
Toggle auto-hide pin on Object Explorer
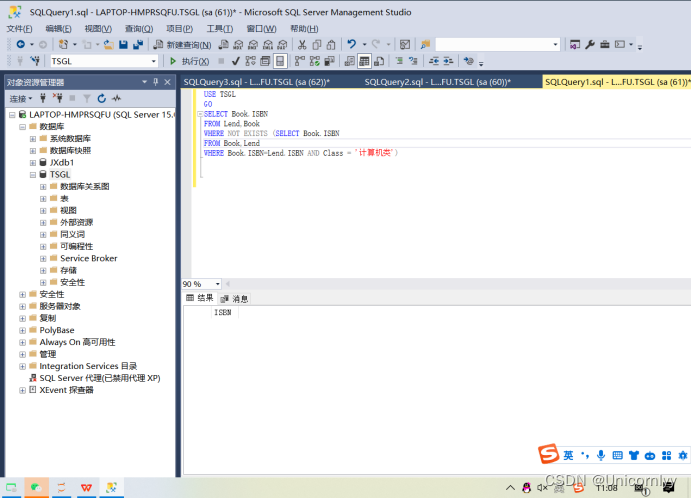[155, 82]
